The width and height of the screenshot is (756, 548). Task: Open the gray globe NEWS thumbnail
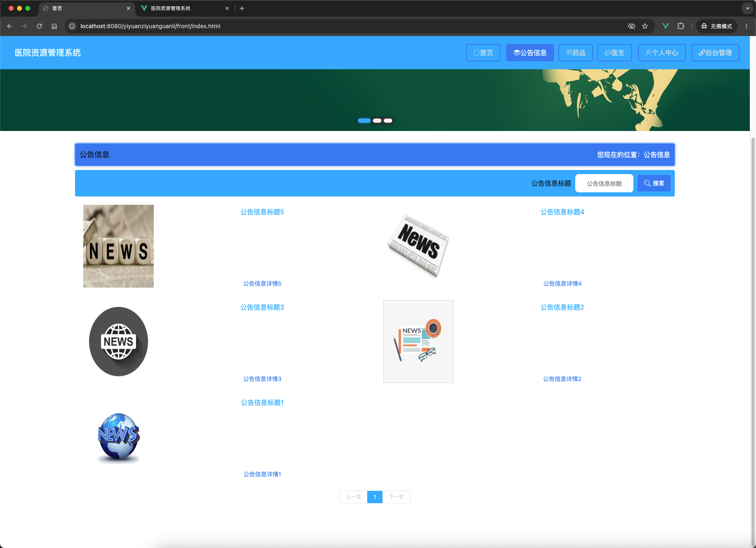click(119, 342)
